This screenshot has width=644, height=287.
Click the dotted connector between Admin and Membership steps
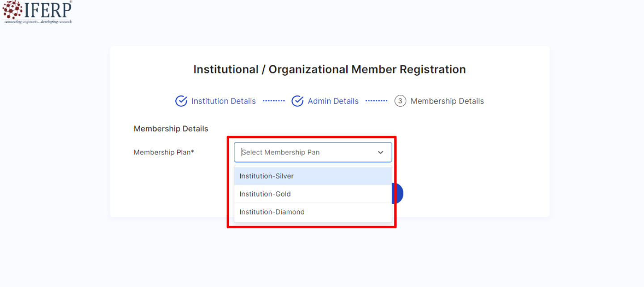[376, 101]
